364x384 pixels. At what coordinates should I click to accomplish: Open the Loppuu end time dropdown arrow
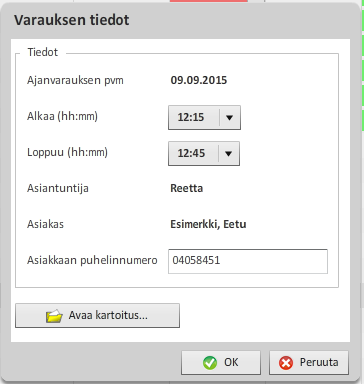(x=229, y=153)
